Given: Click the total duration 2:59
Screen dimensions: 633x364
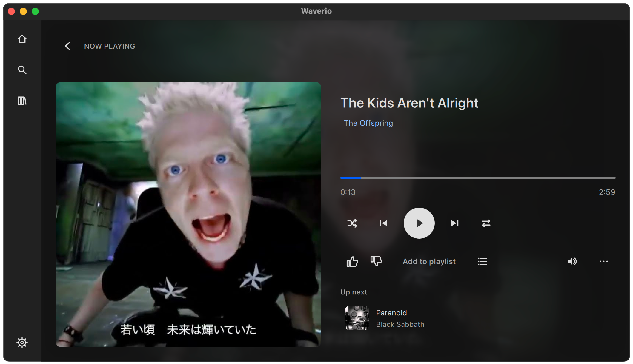Looking at the screenshot, I should [x=607, y=192].
